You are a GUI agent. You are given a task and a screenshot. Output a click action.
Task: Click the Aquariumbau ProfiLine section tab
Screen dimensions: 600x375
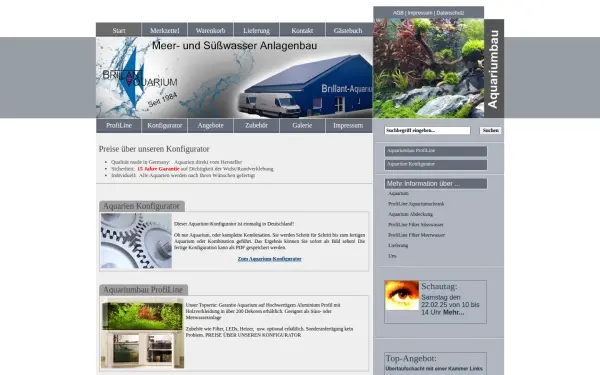[x=143, y=290]
